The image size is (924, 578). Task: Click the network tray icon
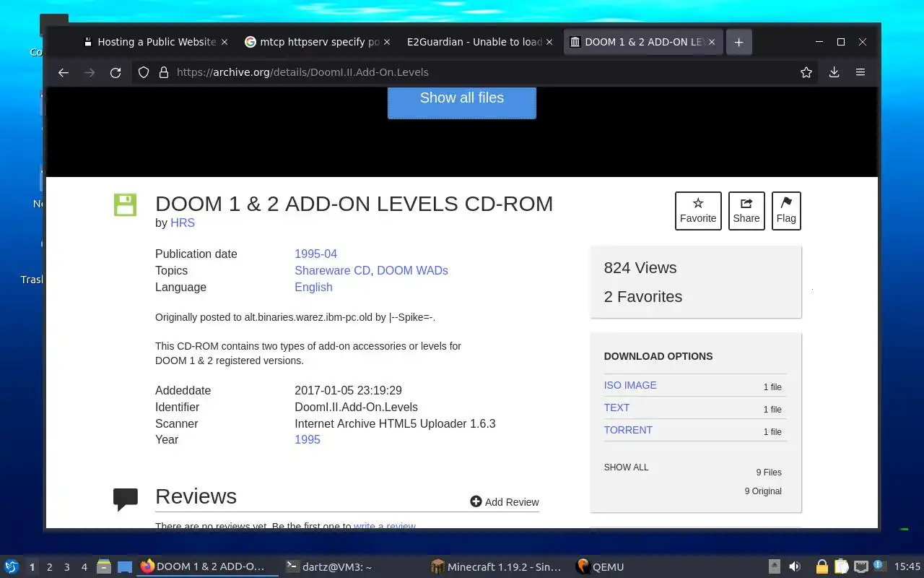[860, 567]
